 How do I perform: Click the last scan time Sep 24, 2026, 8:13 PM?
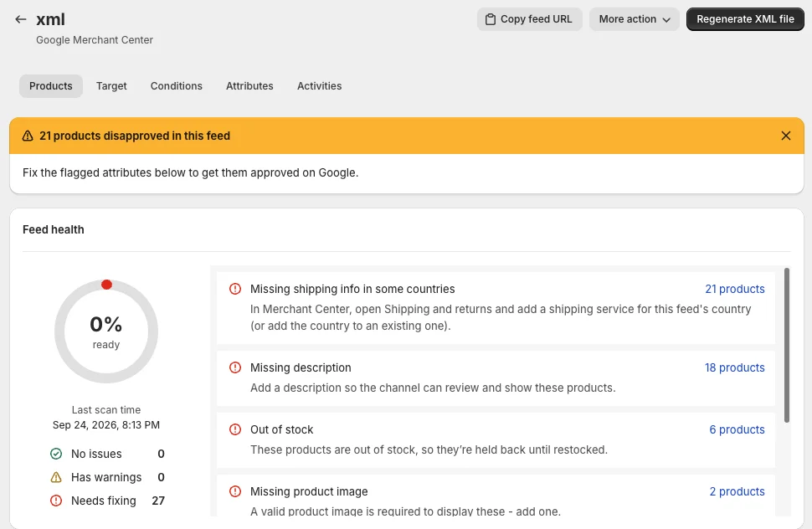click(106, 425)
